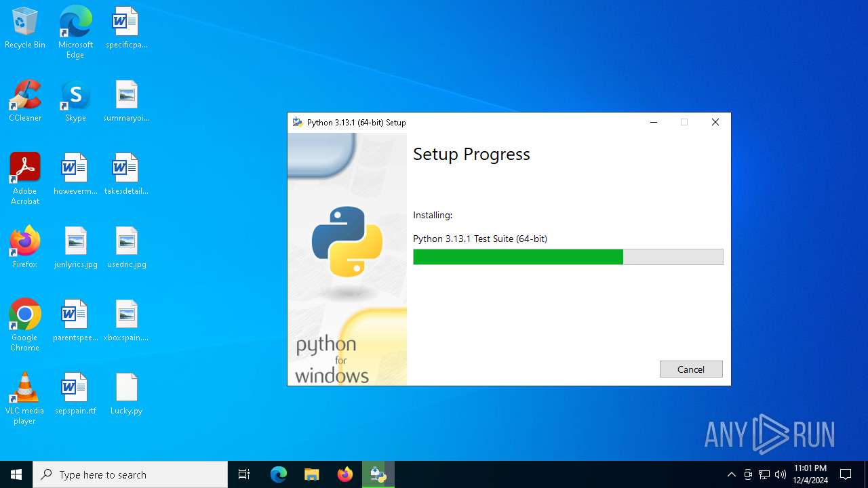Click the installation progress bar
The height and width of the screenshot is (488, 868).
tap(568, 257)
